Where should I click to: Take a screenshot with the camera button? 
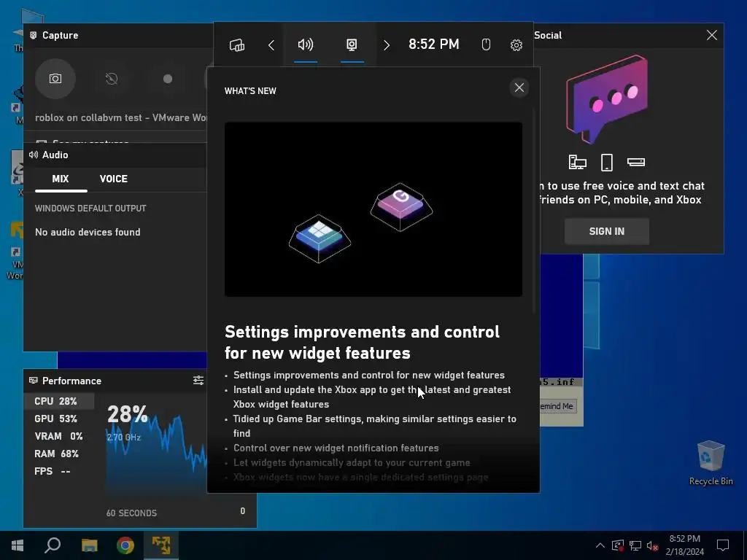(x=55, y=79)
